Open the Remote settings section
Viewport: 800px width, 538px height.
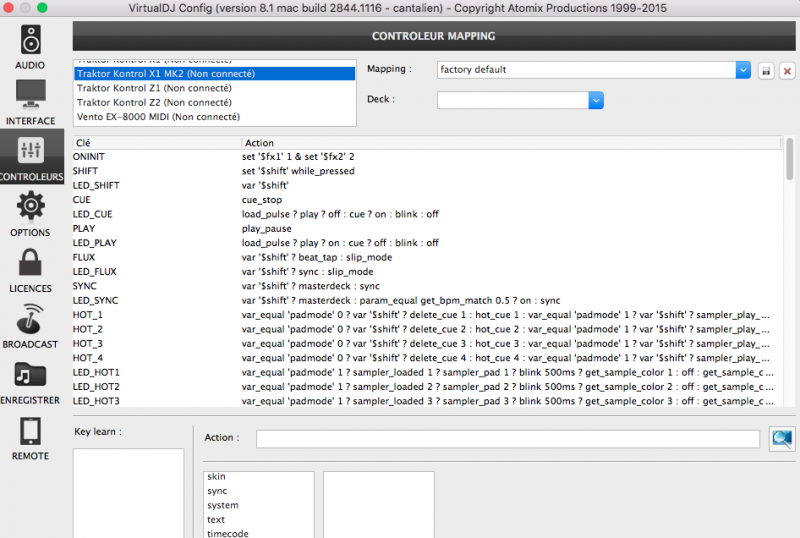pos(30,438)
